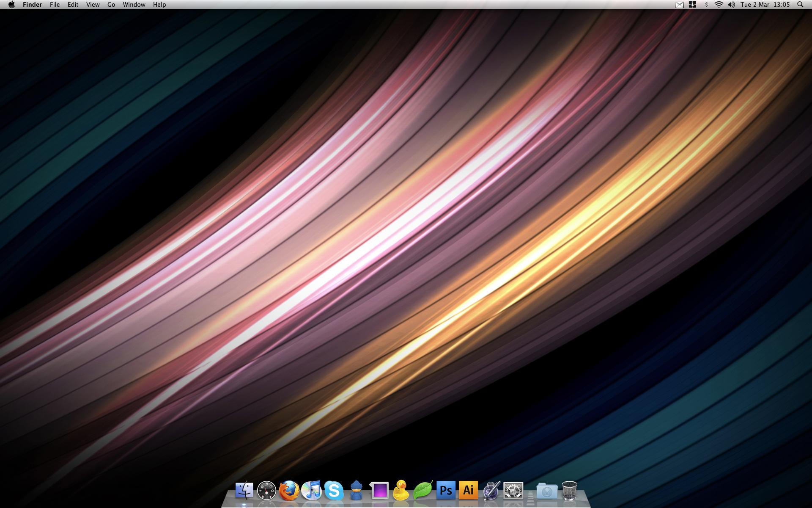The image size is (812, 508).
Task: Open Coda green leaf app
Action: (x=423, y=491)
